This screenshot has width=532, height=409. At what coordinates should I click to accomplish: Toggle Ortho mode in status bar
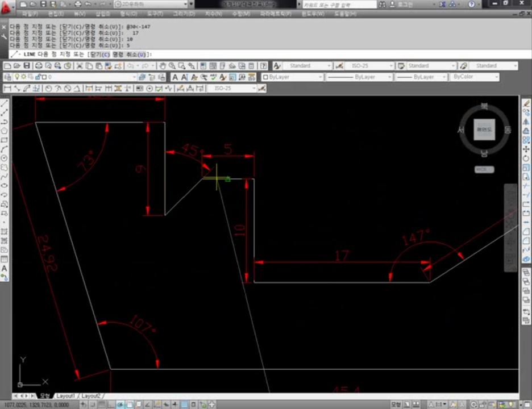pyautogui.click(x=111, y=404)
